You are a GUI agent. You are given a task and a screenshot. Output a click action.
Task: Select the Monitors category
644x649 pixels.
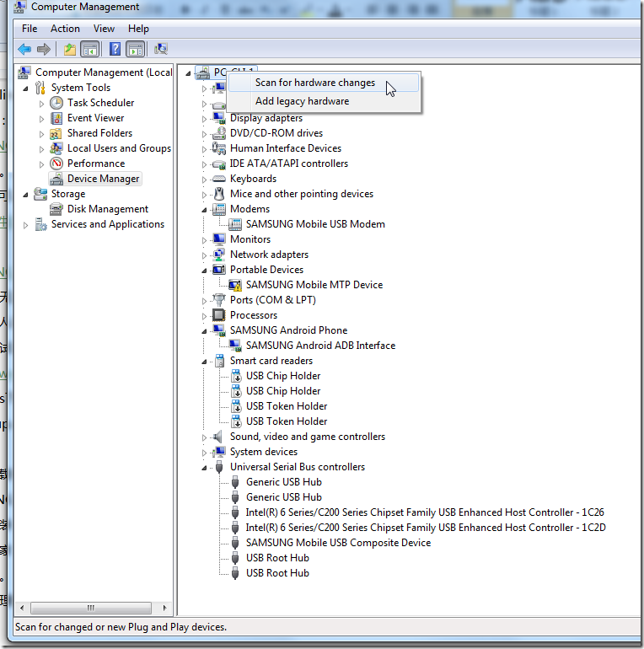250,239
